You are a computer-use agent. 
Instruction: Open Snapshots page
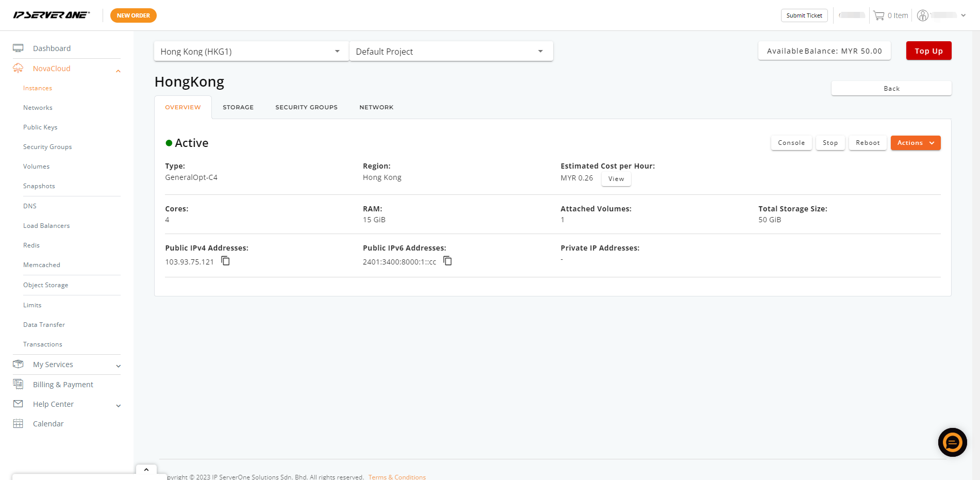coord(39,186)
